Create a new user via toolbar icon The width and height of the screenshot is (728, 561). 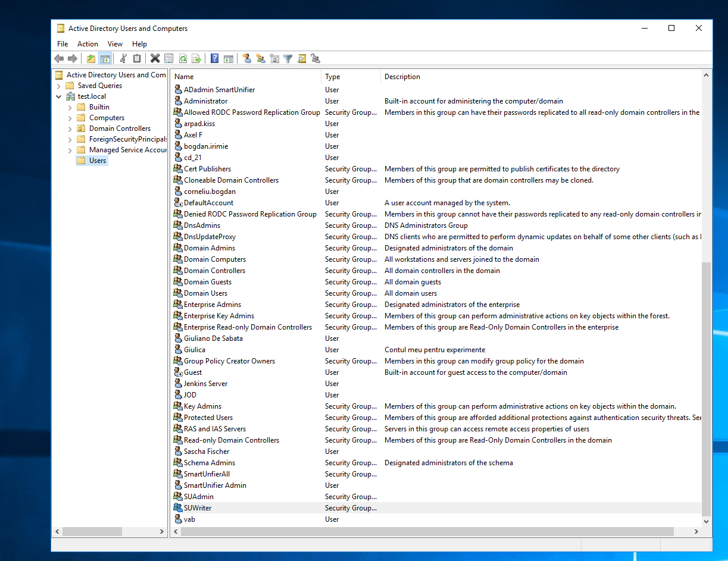[x=246, y=58]
